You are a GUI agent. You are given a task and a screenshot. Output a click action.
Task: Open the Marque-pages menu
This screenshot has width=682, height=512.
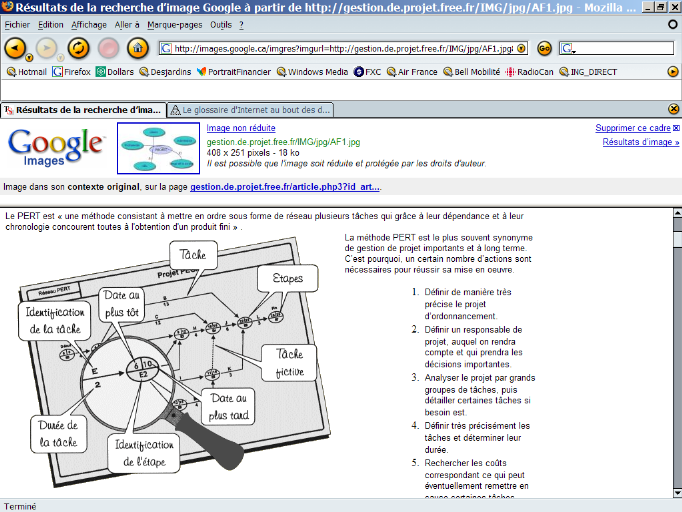(174, 24)
